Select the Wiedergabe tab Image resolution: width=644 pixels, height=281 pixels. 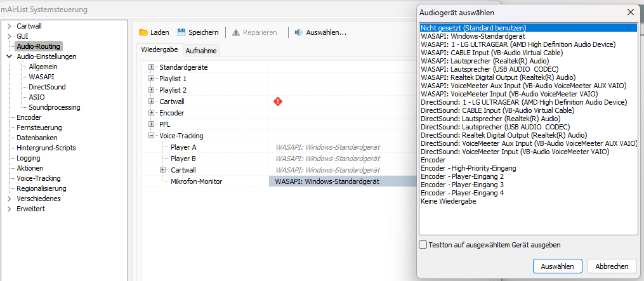[x=159, y=49]
